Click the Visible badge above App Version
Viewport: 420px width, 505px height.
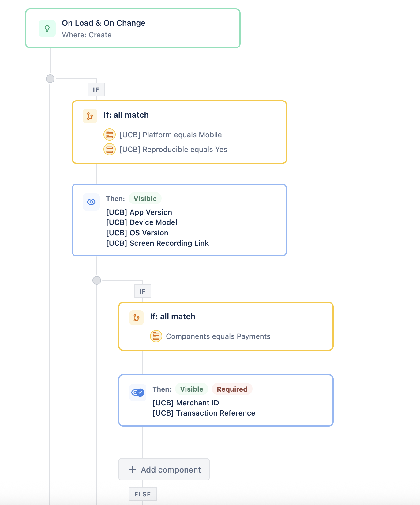[x=145, y=199]
